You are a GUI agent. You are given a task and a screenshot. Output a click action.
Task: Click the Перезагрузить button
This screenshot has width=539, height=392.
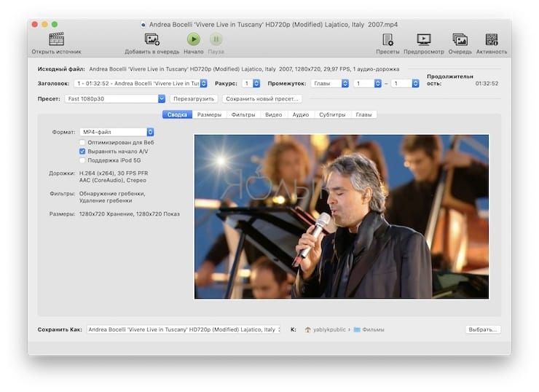click(x=194, y=98)
